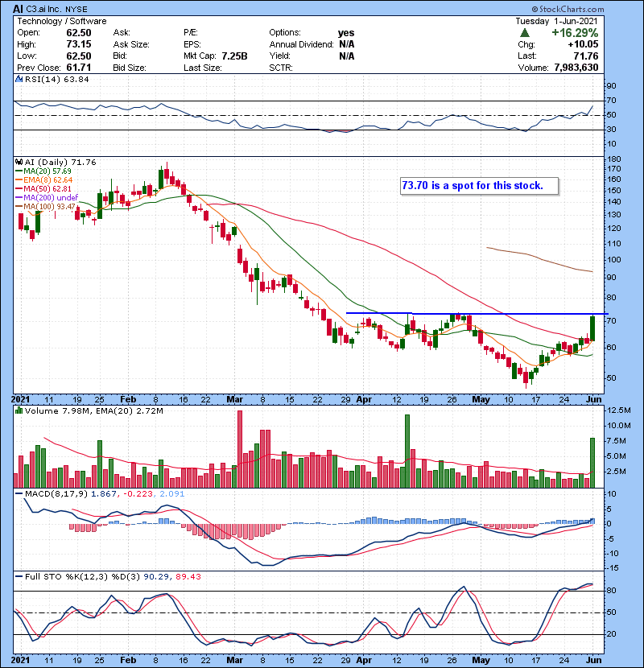
Task: Click the Annual Dividend label
Action: pos(301,44)
